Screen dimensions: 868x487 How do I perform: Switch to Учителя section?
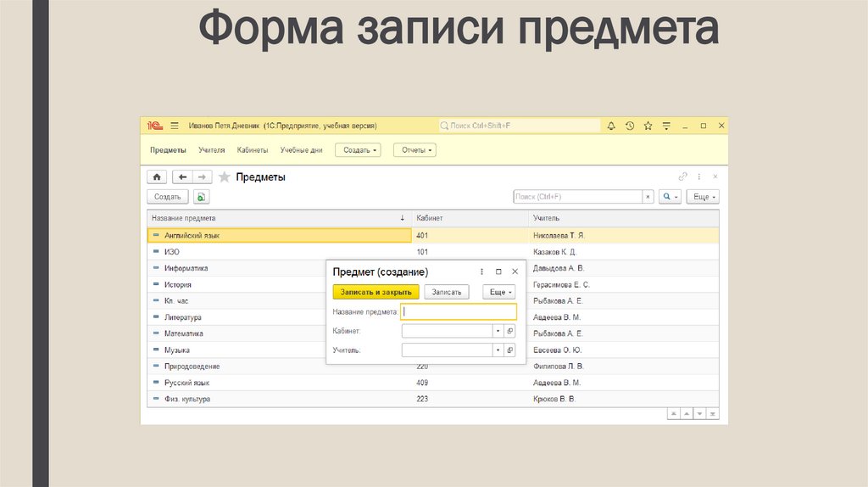click(211, 150)
